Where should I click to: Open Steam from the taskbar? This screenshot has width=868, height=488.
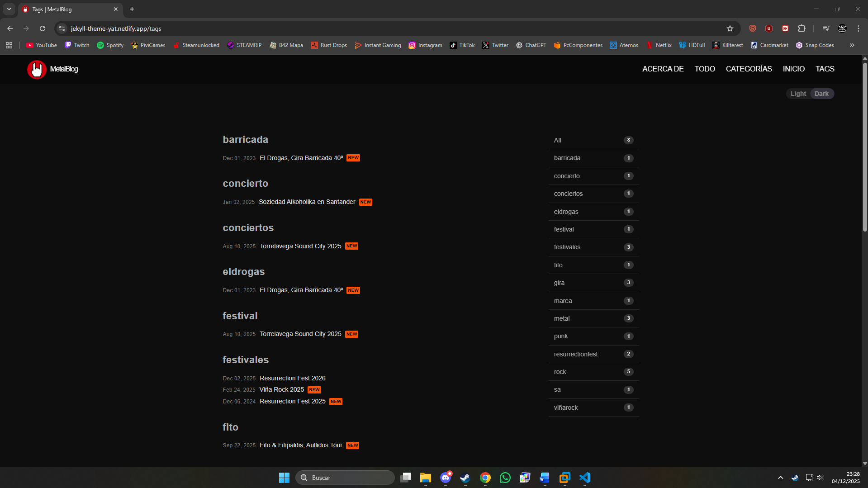tap(465, 478)
